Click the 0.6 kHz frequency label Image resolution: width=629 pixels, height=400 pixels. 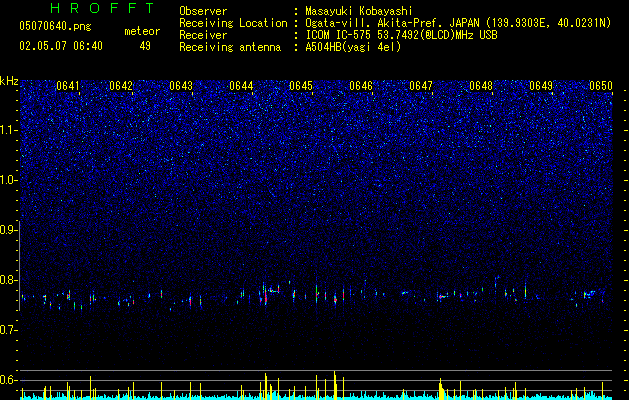pyautogui.click(x=8, y=380)
